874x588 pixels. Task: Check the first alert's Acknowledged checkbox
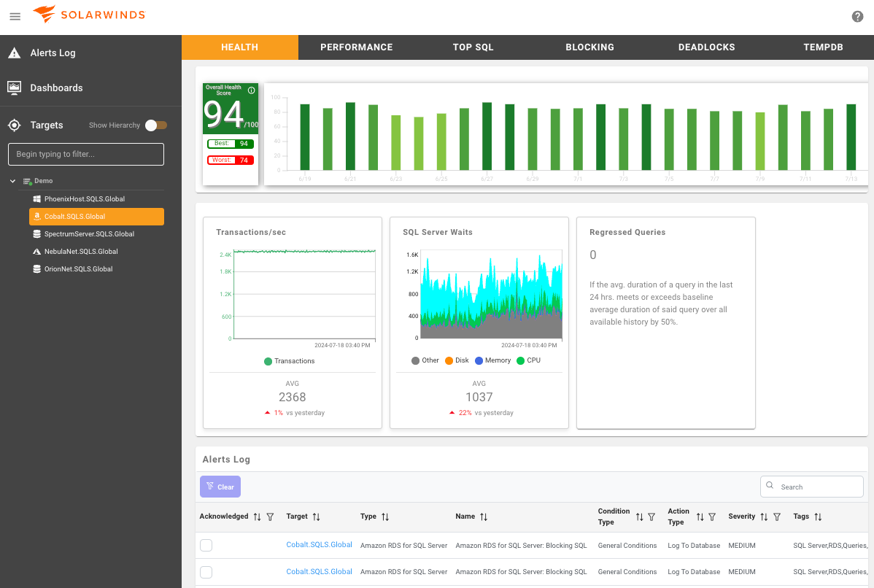(x=206, y=545)
